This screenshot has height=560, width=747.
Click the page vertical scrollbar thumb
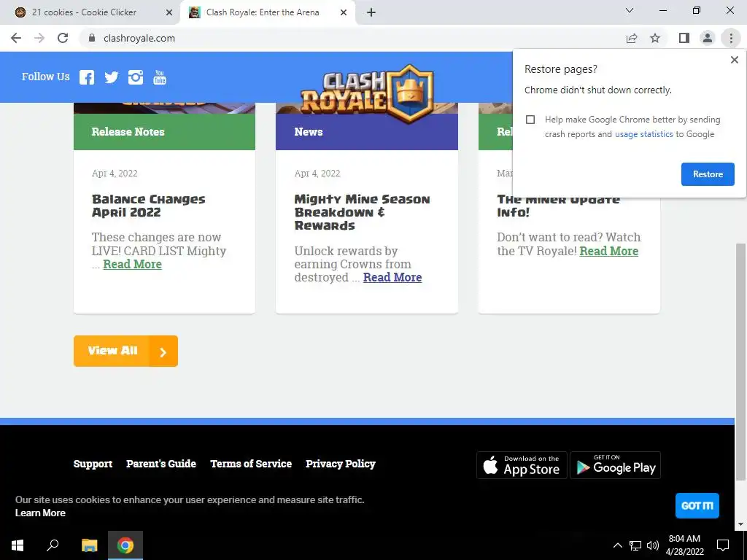click(740, 362)
